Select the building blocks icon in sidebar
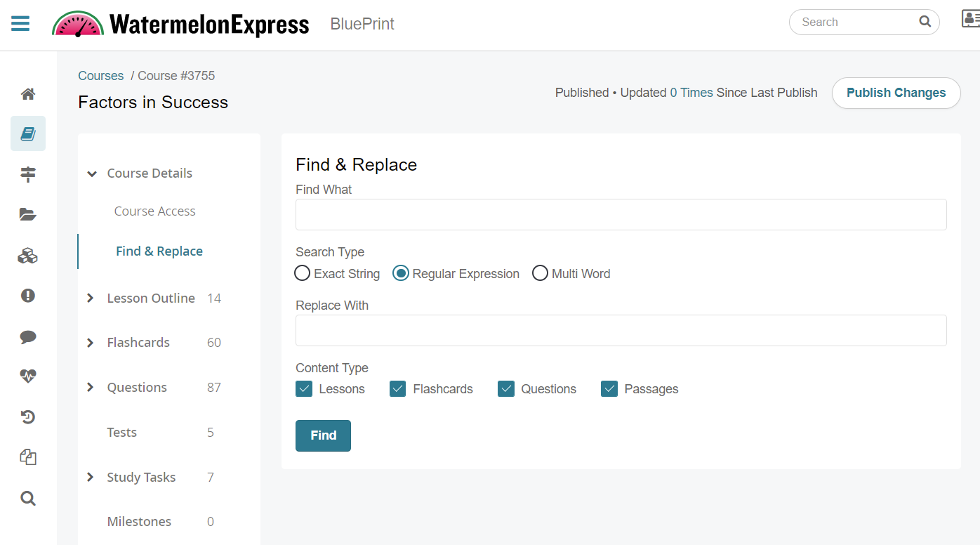 pyautogui.click(x=27, y=255)
